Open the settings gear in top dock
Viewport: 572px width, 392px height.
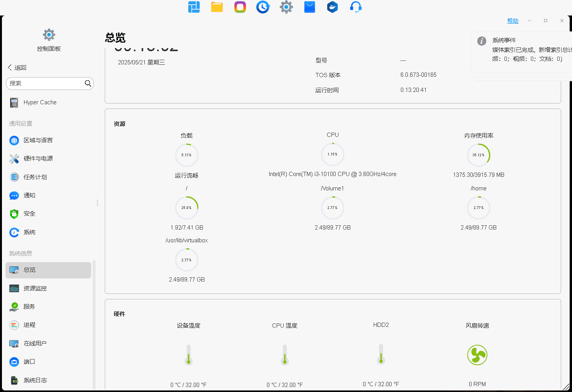coord(286,7)
